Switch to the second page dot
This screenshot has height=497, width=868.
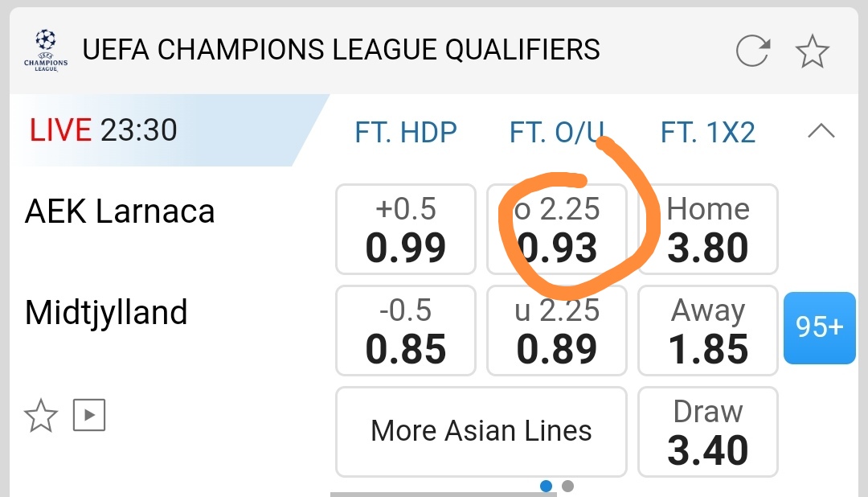click(568, 486)
